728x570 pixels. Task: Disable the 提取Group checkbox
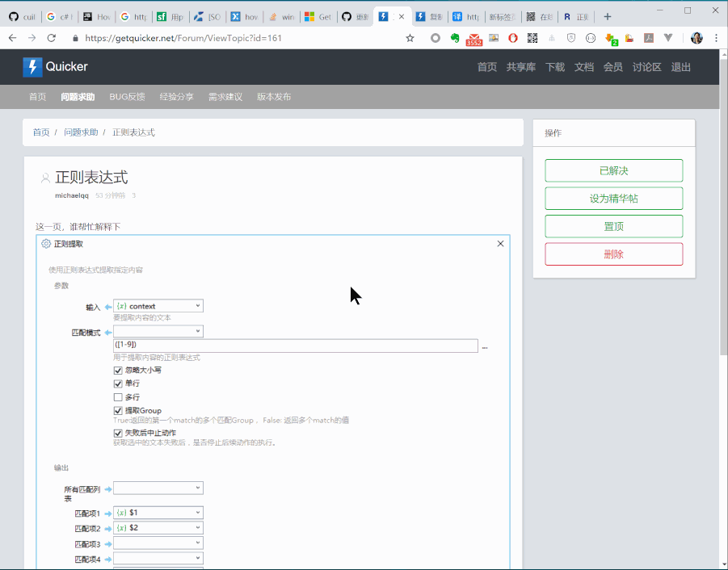(x=119, y=409)
